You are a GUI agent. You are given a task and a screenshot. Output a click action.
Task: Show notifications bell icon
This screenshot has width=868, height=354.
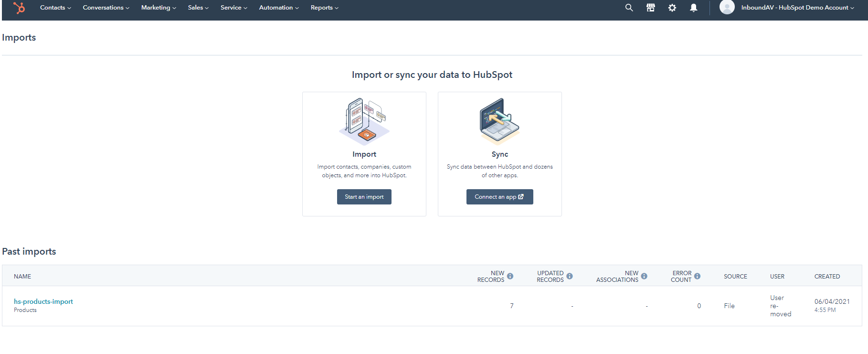(x=694, y=8)
